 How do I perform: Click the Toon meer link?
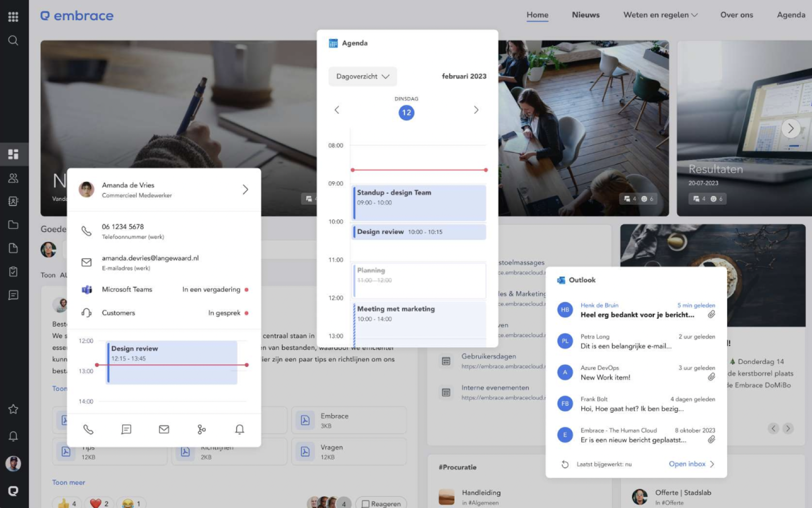[x=69, y=482]
